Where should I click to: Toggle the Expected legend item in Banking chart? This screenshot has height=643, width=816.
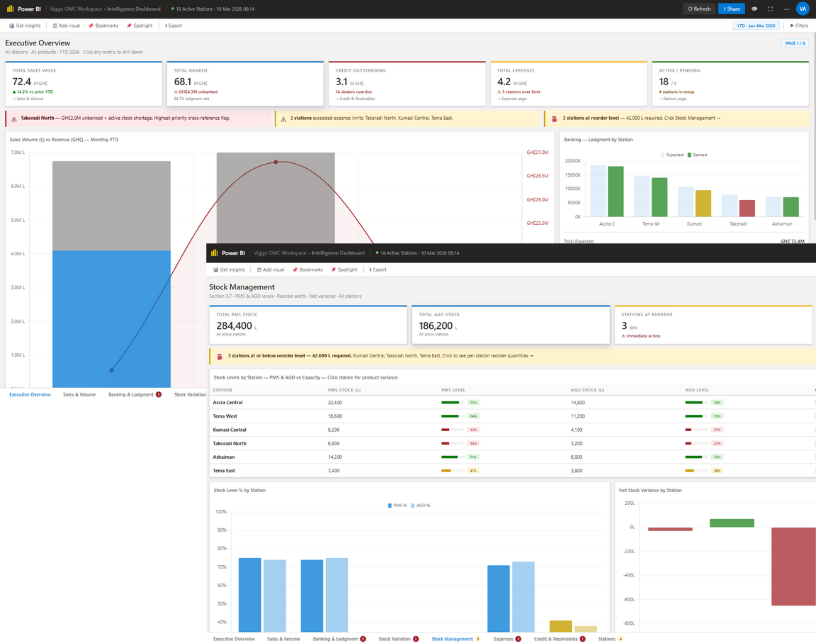tap(673, 155)
